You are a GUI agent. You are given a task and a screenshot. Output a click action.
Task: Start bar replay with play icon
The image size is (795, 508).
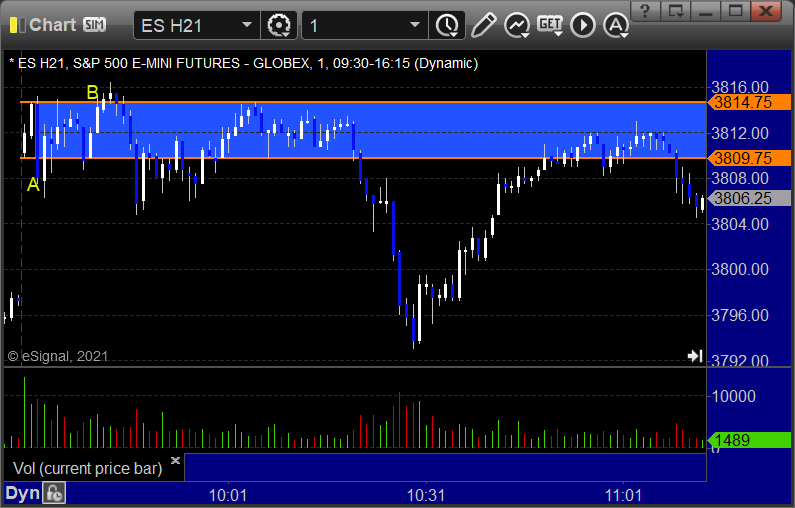tap(583, 25)
